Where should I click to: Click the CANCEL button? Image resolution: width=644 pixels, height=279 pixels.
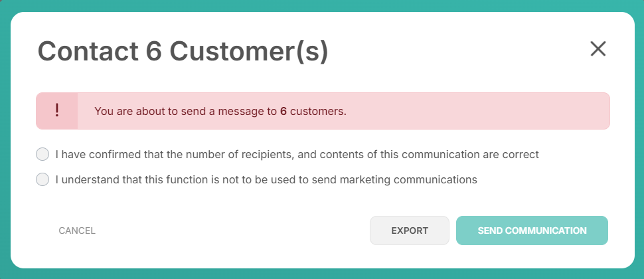click(x=77, y=231)
